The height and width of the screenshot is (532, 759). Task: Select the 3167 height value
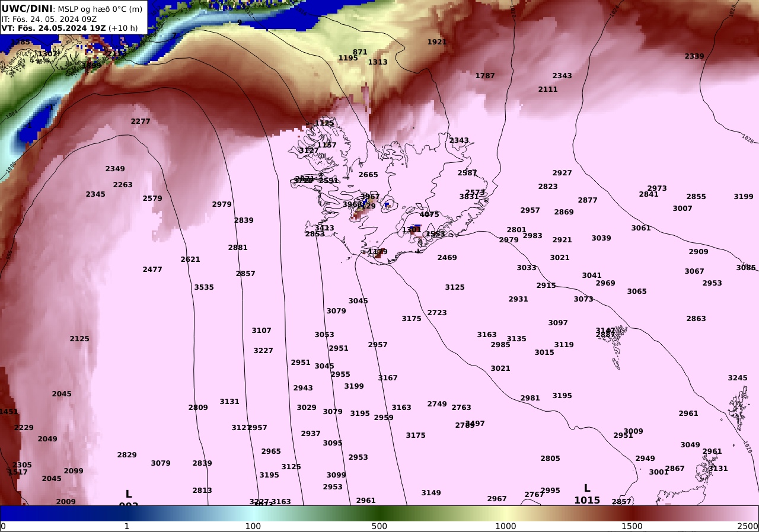pos(388,378)
